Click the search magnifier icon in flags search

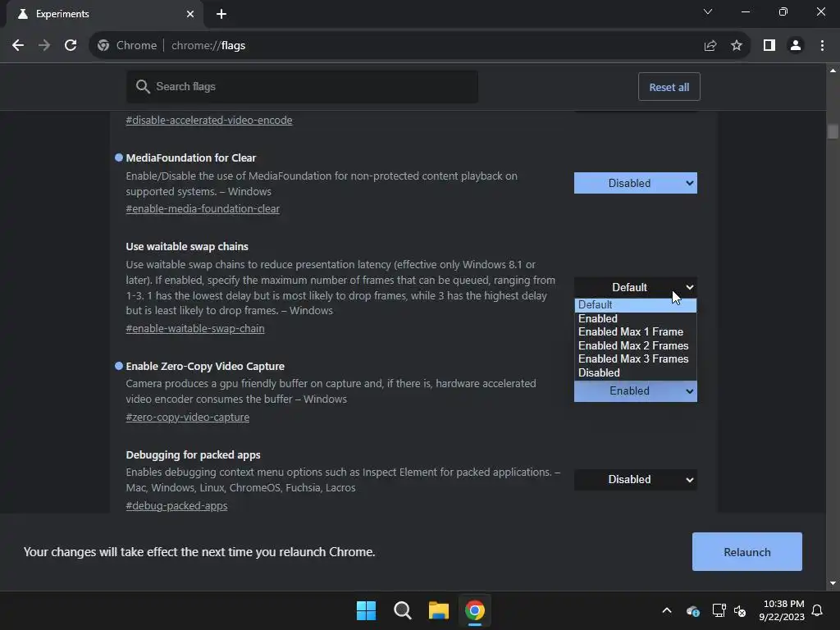click(143, 86)
